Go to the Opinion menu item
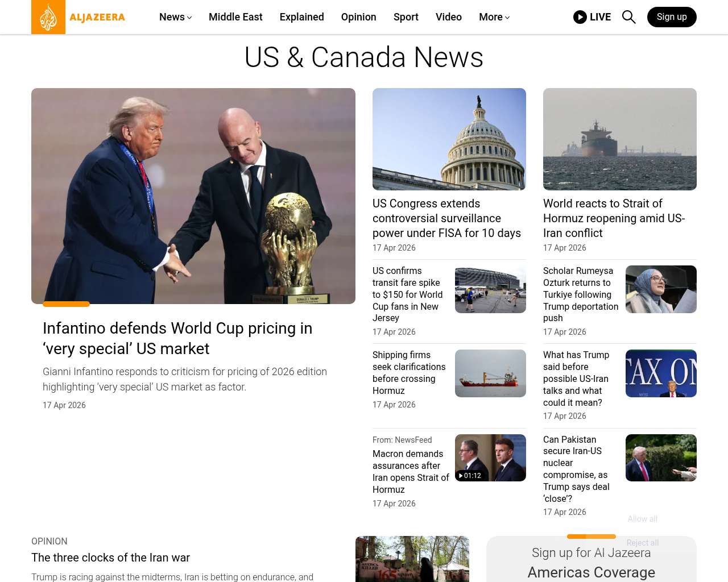The height and width of the screenshot is (582, 728). (x=358, y=17)
